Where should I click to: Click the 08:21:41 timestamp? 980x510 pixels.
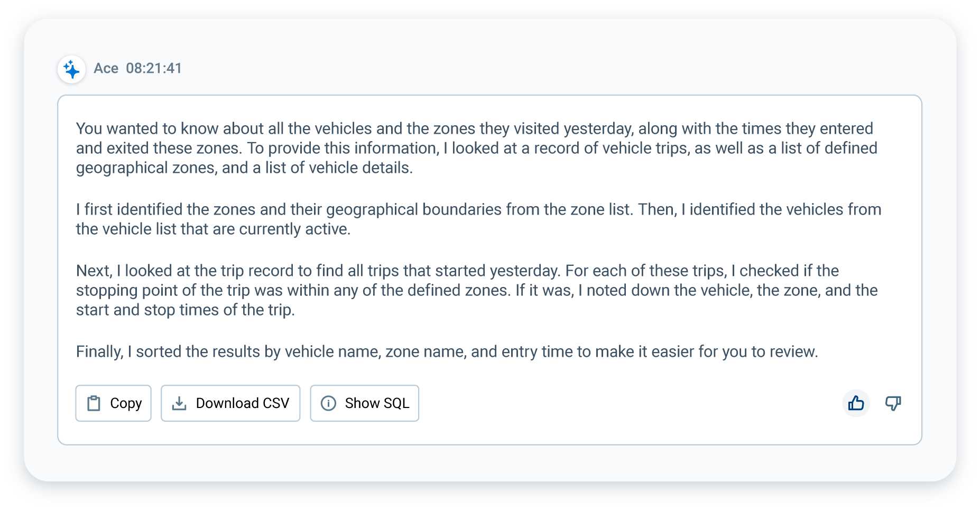click(154, 68)
